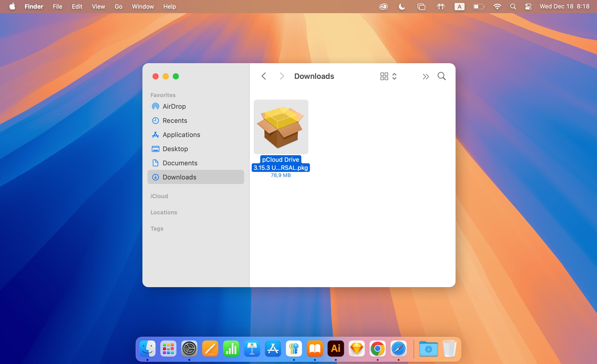Viewport: 597px width, 364px height.
Task: Go back using the back arrow
Action: point(264,76)
